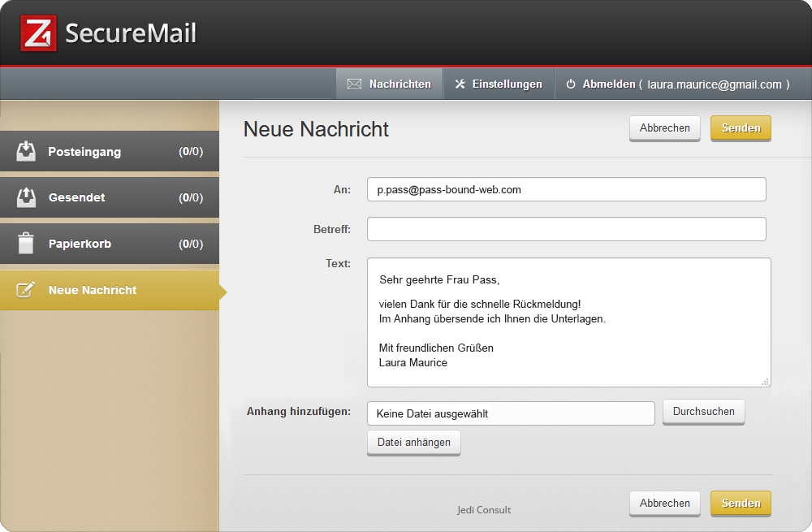The width and height of the screenshot is (812, 532).
Task: Click the envelope icon beside Nachrichten
Action: 354,84
